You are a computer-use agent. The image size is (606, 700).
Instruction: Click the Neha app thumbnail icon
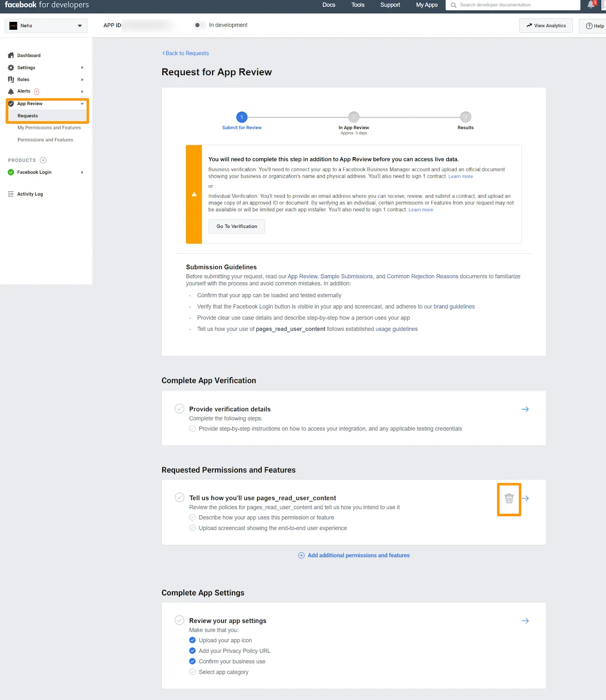coord(14,26)
